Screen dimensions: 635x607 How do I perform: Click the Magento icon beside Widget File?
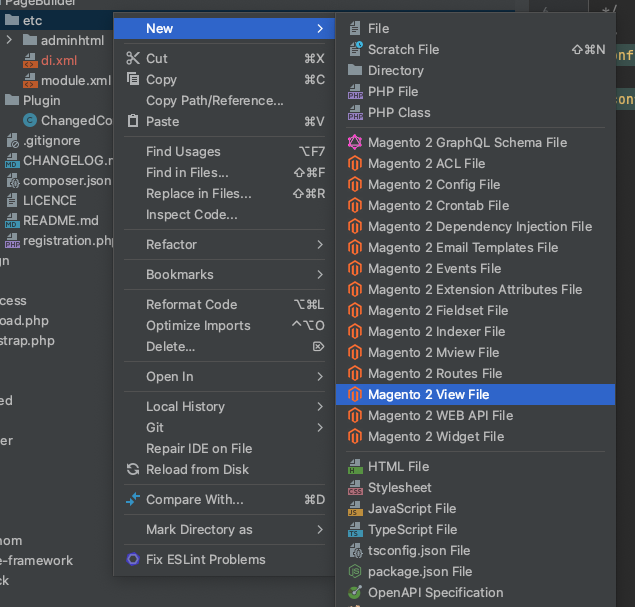[x=355, y=437]
